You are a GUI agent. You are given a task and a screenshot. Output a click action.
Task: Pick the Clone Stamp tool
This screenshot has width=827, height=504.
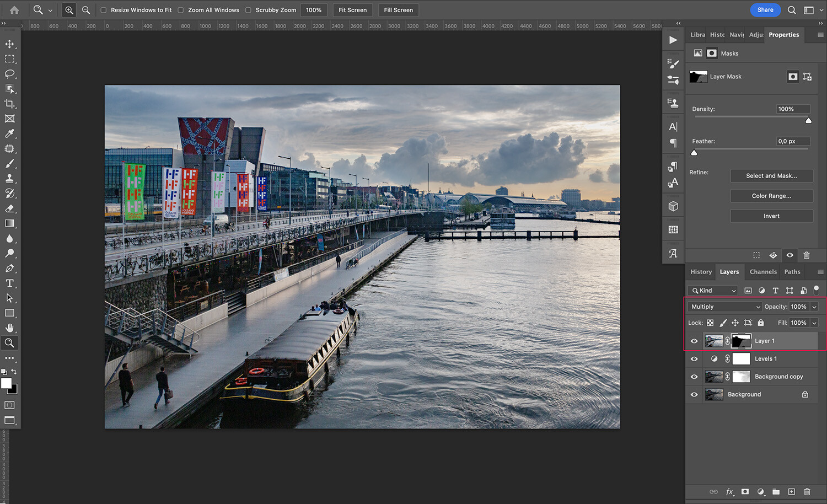point(10,178)
